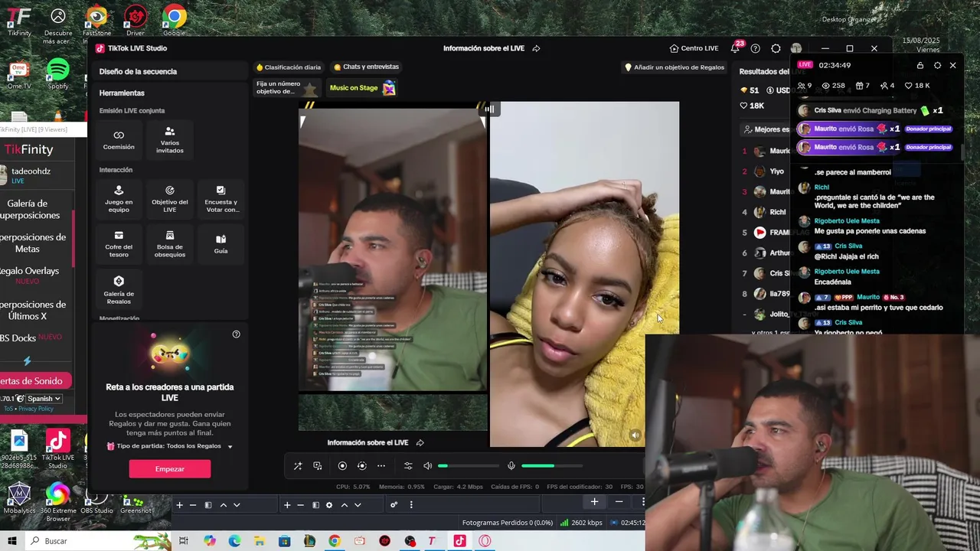Open the Bolsa de obsequios tool
Viewport: 980px width, 551px height.
click(x=170, y=244)
